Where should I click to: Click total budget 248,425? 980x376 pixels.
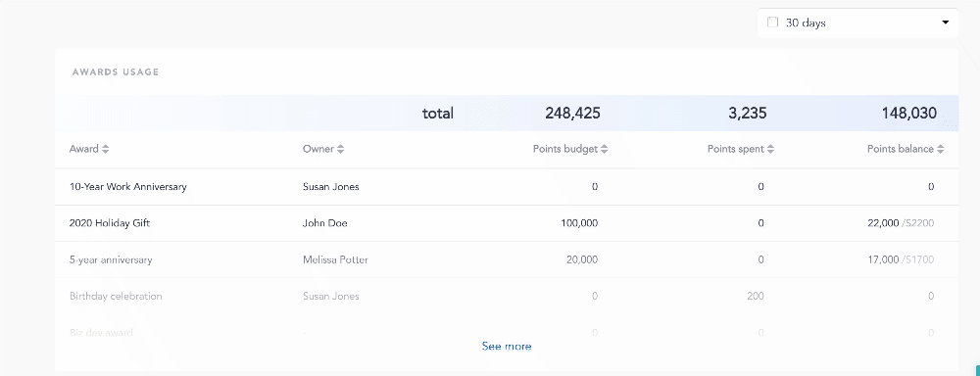click(572, 113)
